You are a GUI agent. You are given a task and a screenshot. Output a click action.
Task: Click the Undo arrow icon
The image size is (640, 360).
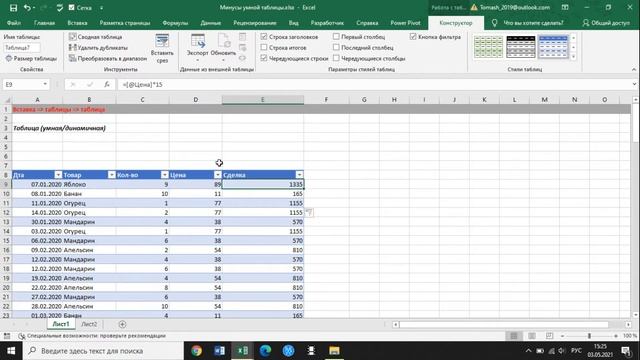click(x=27, y=8)
